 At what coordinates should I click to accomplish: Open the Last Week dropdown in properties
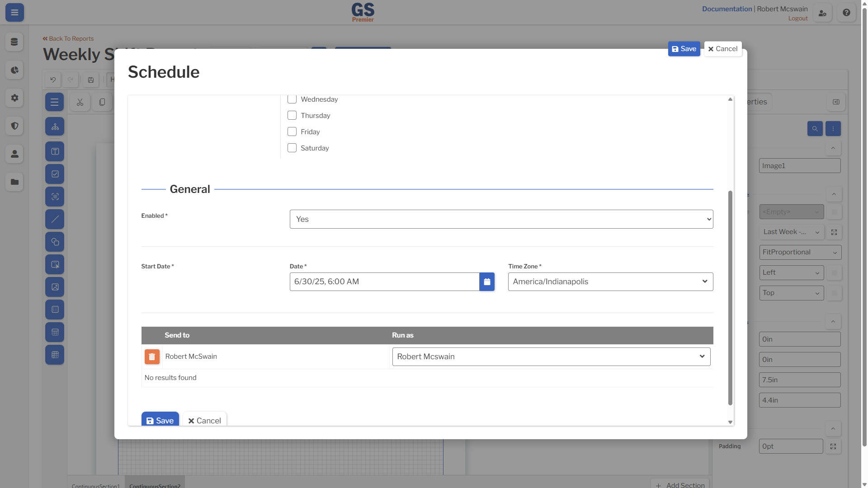[x=792, y=232]
